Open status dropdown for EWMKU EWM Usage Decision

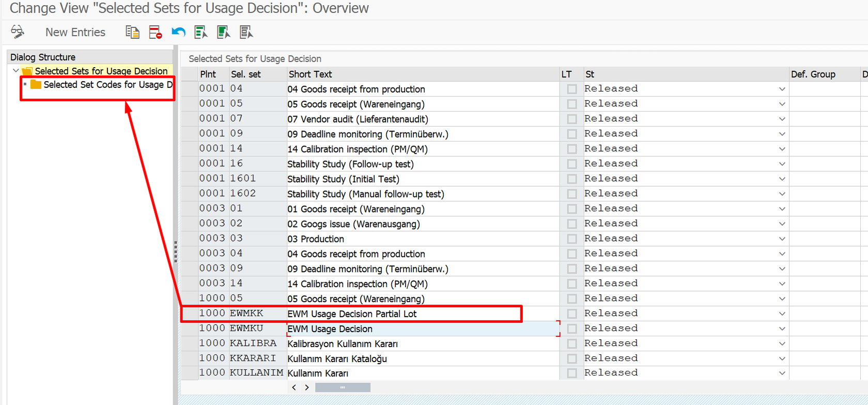tap(782, 329)
